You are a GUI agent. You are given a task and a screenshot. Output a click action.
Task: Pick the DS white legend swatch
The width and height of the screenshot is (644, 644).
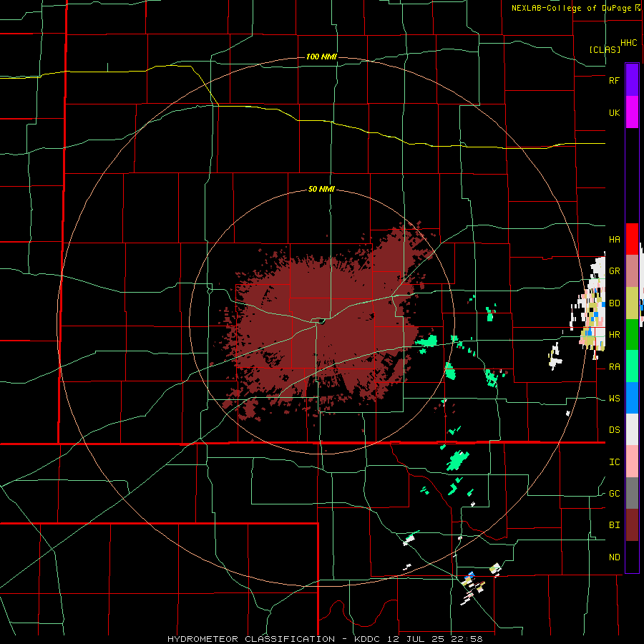pos(632,429)
